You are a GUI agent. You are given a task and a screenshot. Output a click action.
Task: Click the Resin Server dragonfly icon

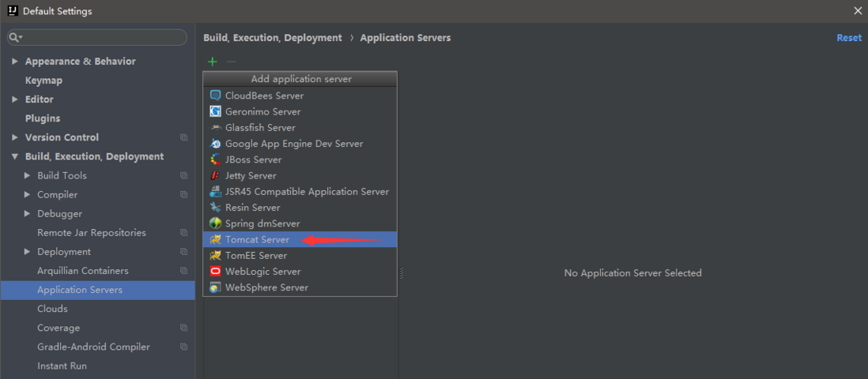click(x=215, y=208)
